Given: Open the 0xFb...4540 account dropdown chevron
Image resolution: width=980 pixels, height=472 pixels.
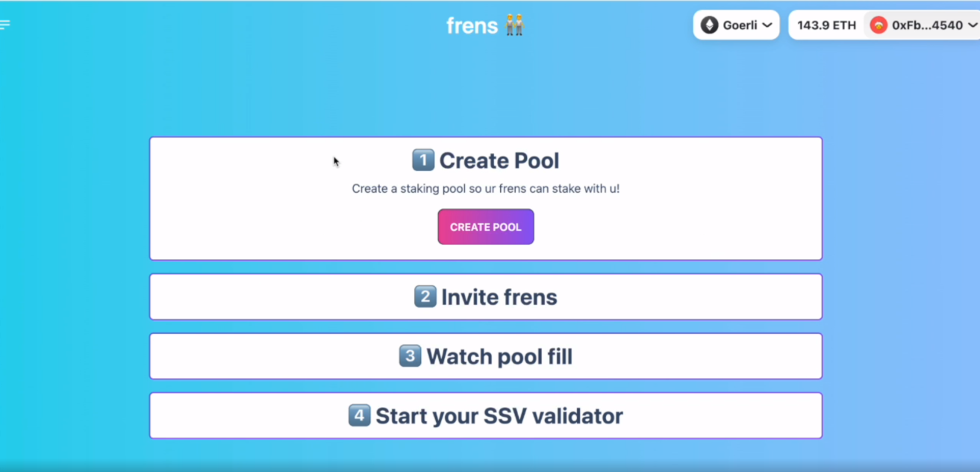Looking at the screenshot, I should (973, 25).
